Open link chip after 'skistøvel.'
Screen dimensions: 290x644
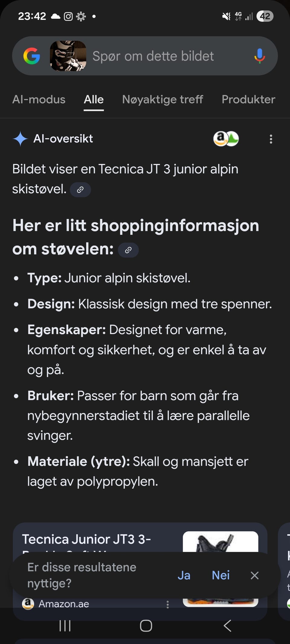coord(80,190)
